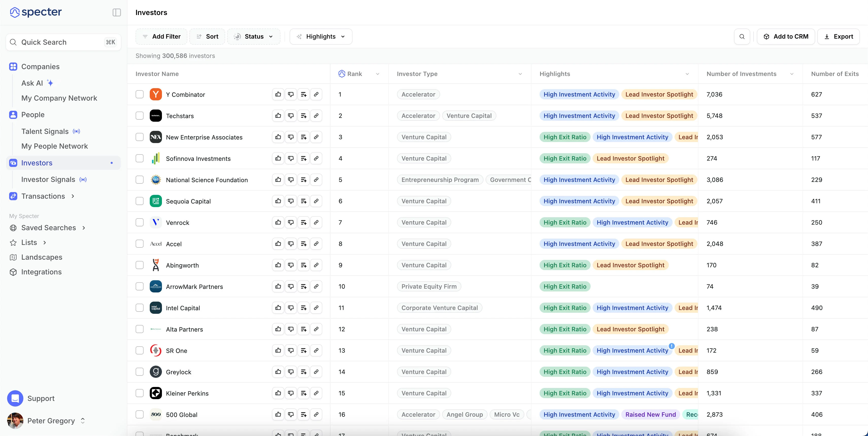Screen dimensions: 868x436
Task: Click the Y Combinator logo
Action: tap(156, 95)
